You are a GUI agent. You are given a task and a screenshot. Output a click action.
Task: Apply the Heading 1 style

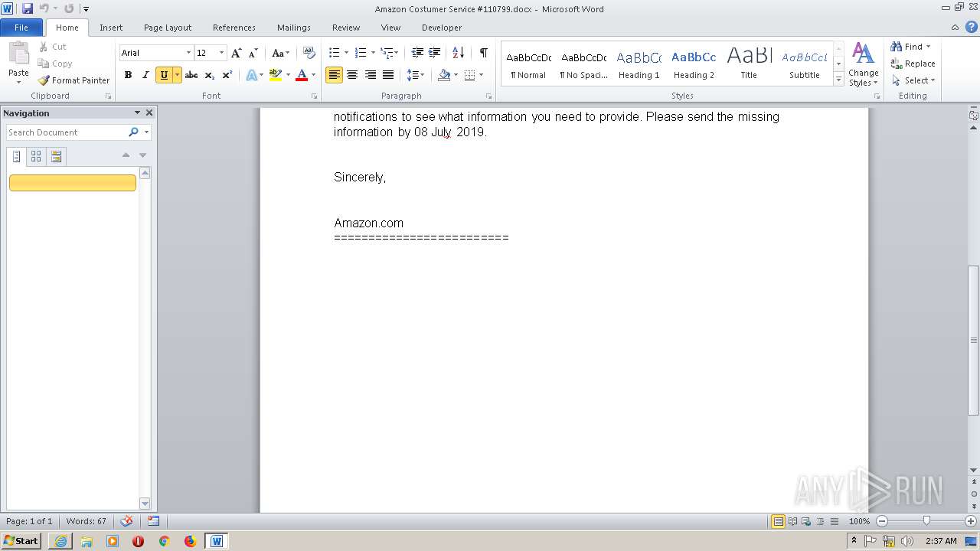point(639,64)
